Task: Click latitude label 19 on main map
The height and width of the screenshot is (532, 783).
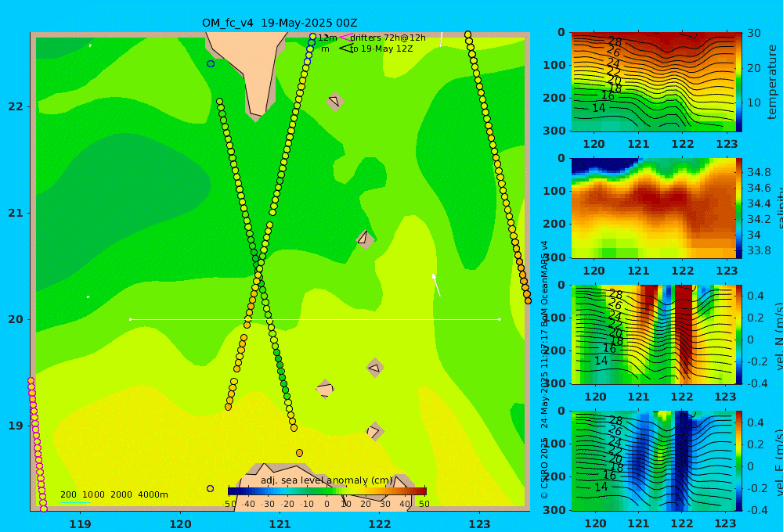Action: [x=16, y=426]
